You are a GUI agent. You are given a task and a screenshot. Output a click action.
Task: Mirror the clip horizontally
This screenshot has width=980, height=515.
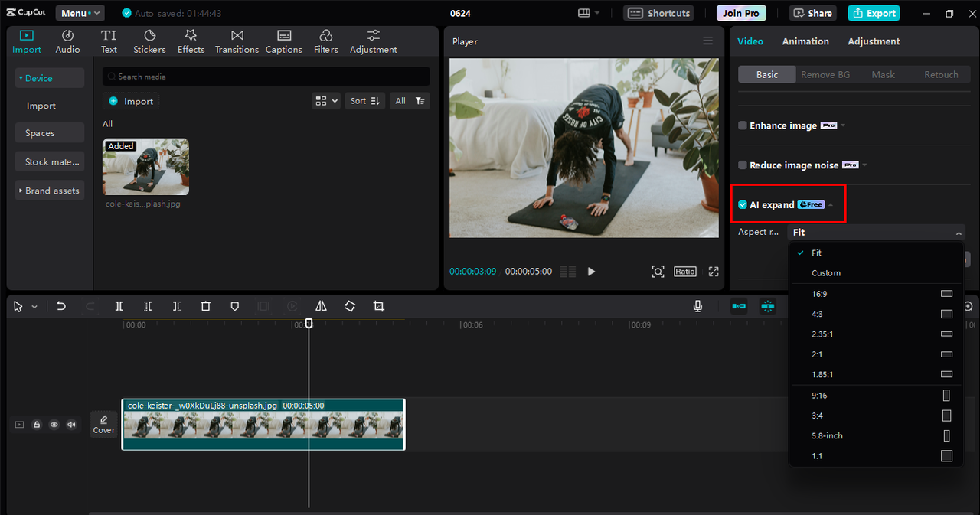(321, 306)
